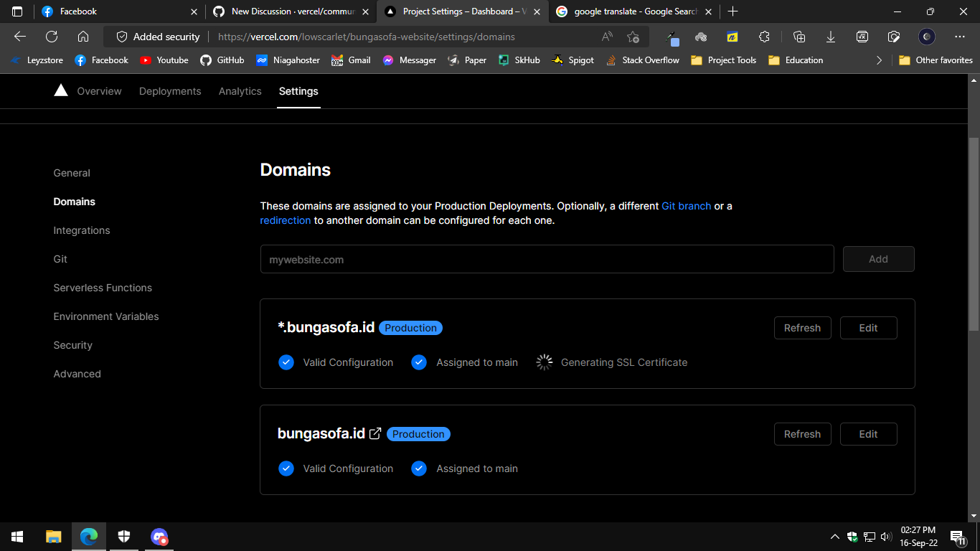Switch to the Deployments tab
Screen dimensions: 980x551
click(170, 91)
